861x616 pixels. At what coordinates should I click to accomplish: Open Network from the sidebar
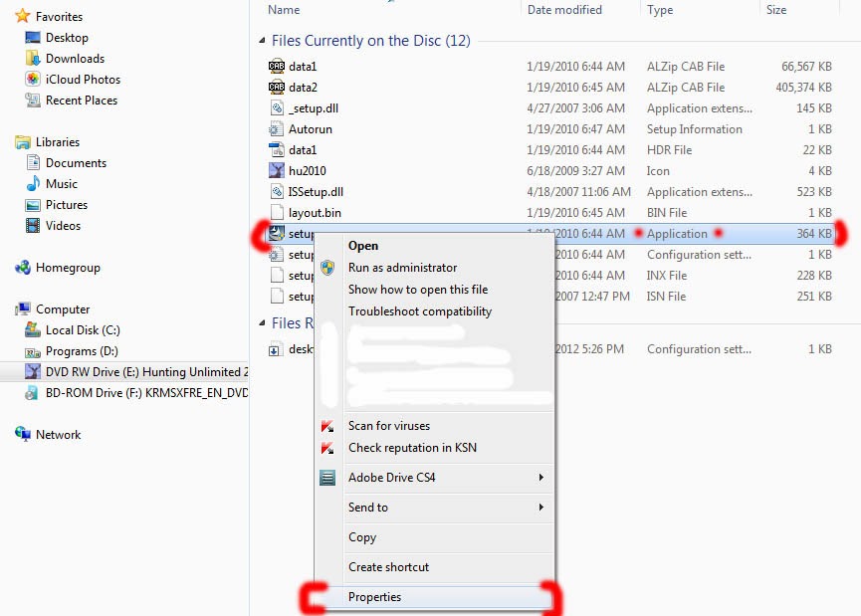coord(58,434)
